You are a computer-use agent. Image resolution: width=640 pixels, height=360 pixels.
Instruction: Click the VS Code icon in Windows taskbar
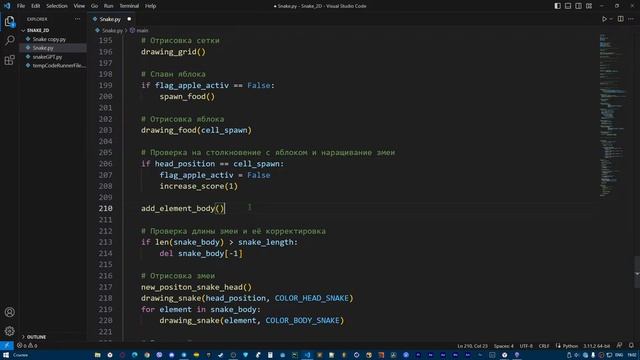(307, 355)
